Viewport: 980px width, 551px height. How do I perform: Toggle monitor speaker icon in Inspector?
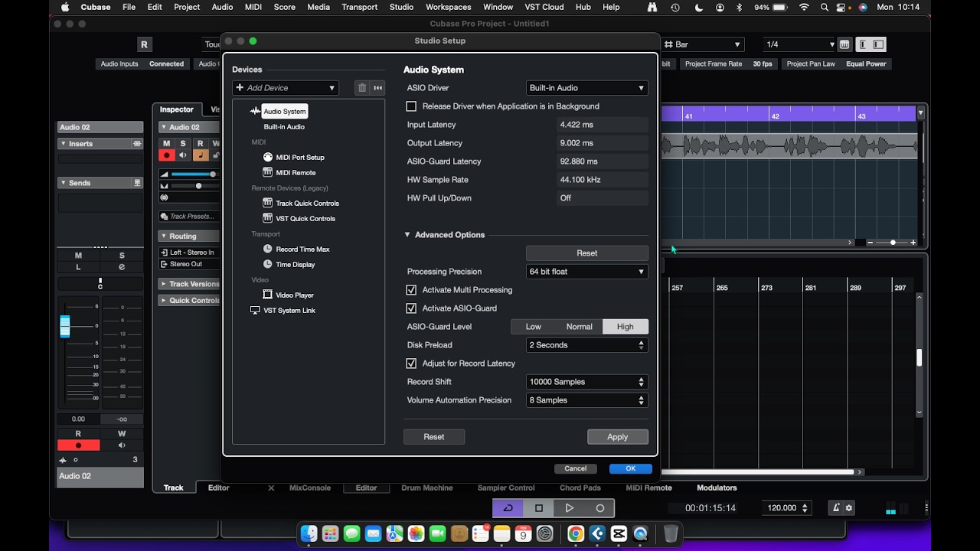point(183,155)
